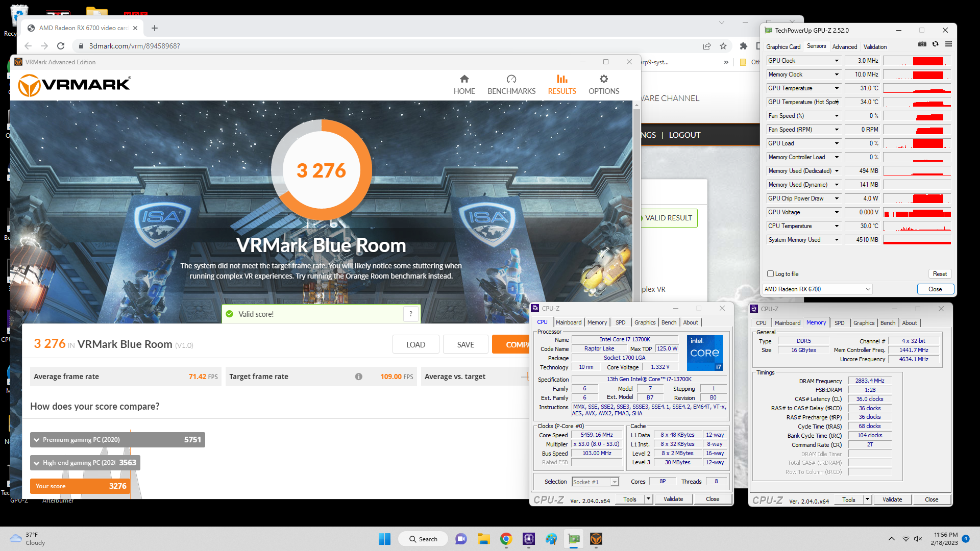This screenshot has height=551, width=980.
Task: Open the VRMark OPTIONS gear icon
Action: 604,79
